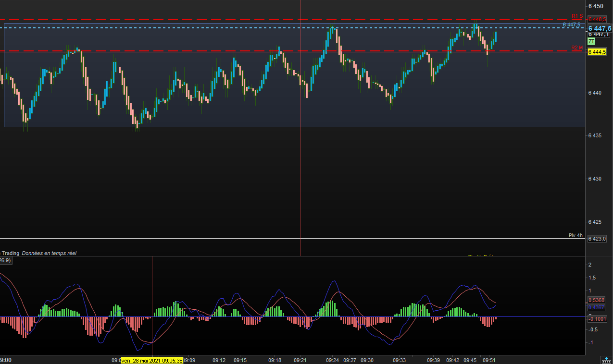613x364 pixels.
Task: Click the yellow date label 28 mai 2021 09:05:36
Action: point(152,360)
